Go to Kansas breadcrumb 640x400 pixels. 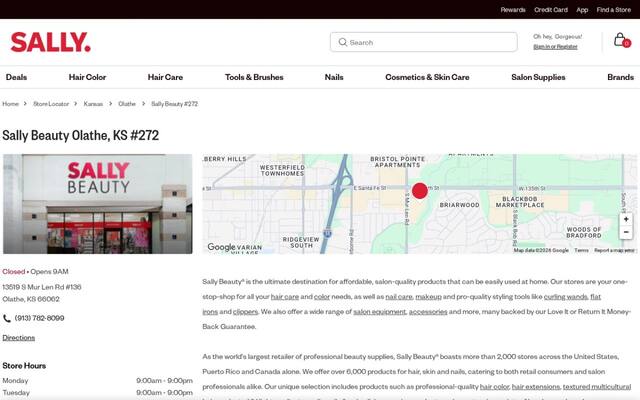93,104
